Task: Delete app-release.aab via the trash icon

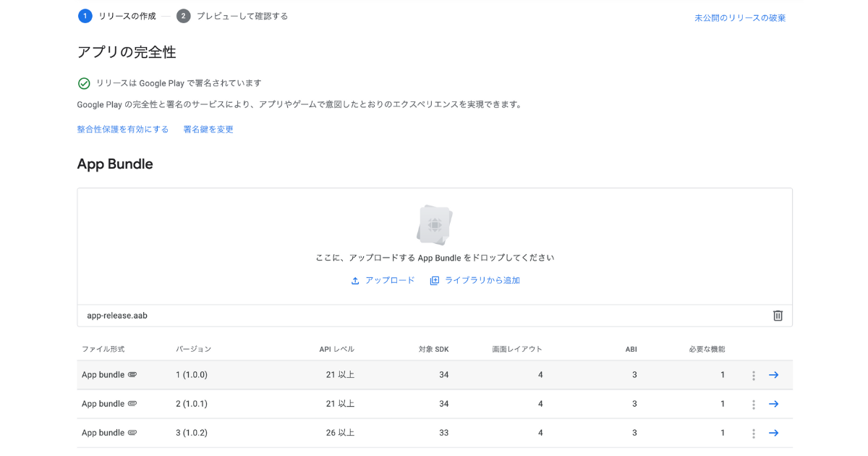Action: pyautogui.click(x=778, y=315)
